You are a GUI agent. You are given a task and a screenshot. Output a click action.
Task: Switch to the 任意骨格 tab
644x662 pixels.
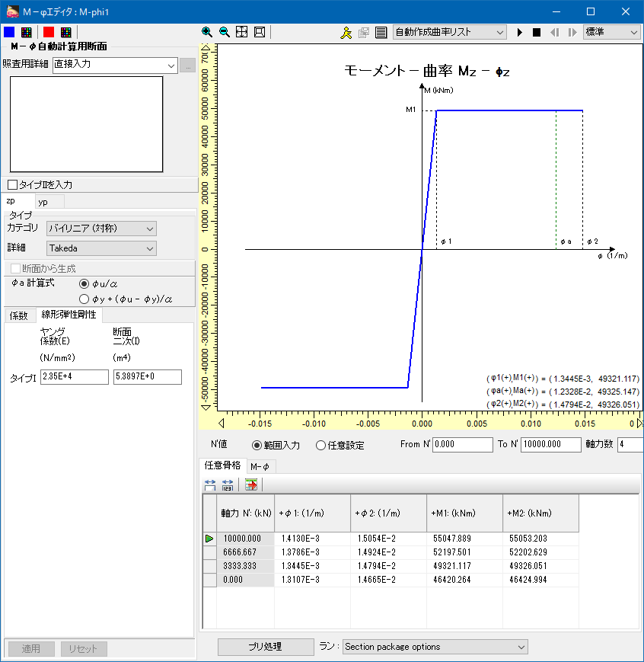(222, 465)
